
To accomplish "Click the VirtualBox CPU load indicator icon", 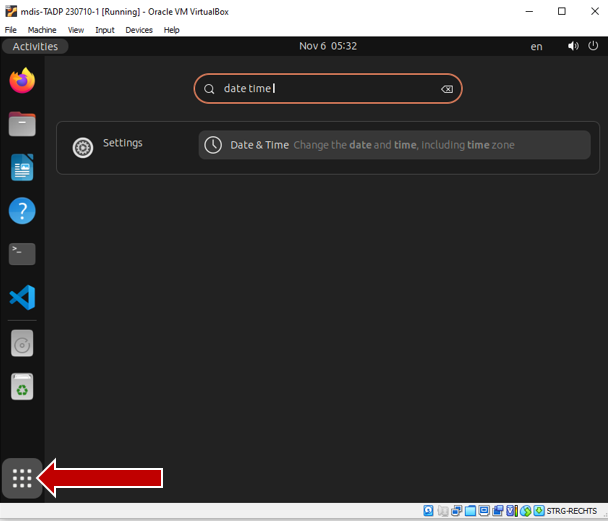I will (512, 511).
